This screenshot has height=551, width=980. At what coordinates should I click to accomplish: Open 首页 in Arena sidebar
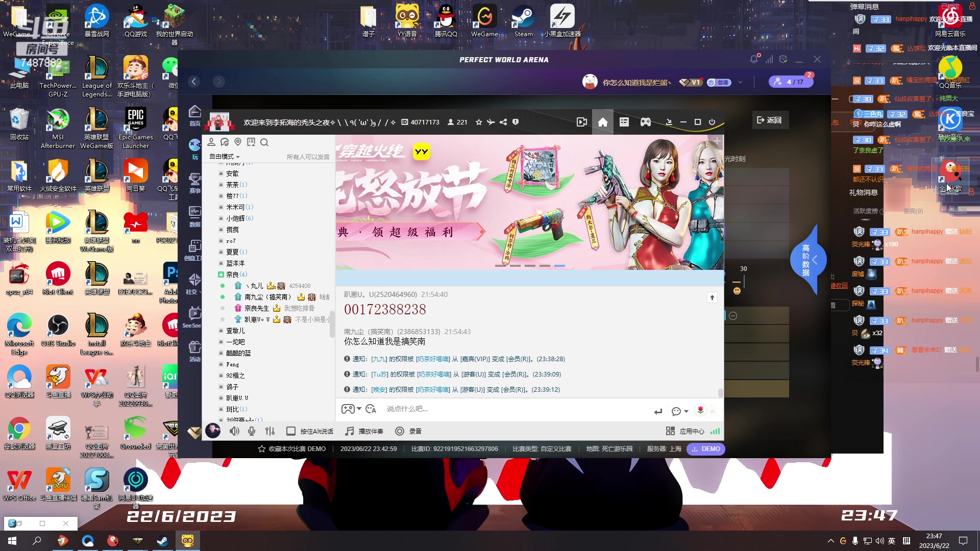pos(195,115)
